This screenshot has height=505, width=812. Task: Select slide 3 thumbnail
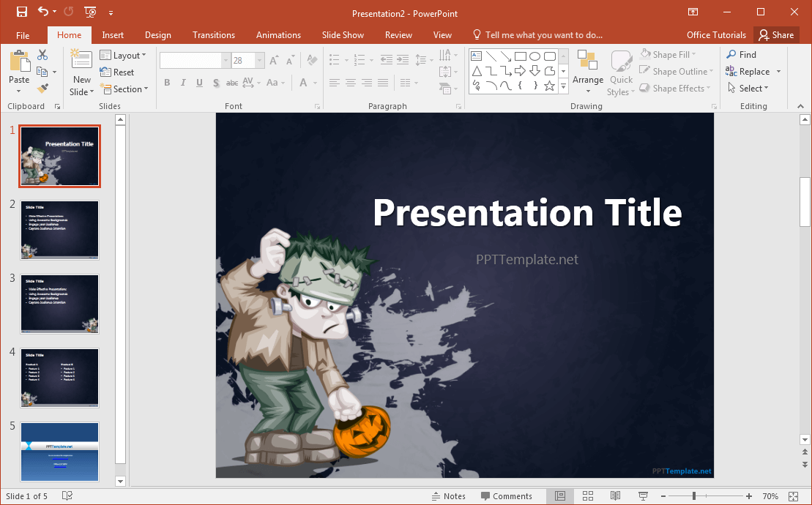pos(59,304)
